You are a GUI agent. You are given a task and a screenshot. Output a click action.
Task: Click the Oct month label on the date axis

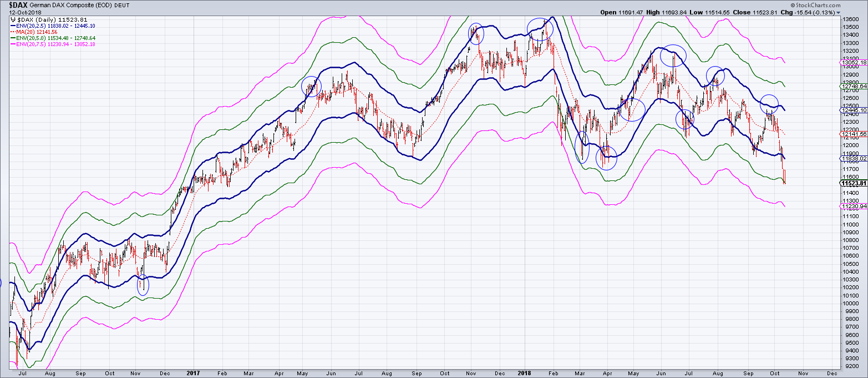[x=775, y=374]
